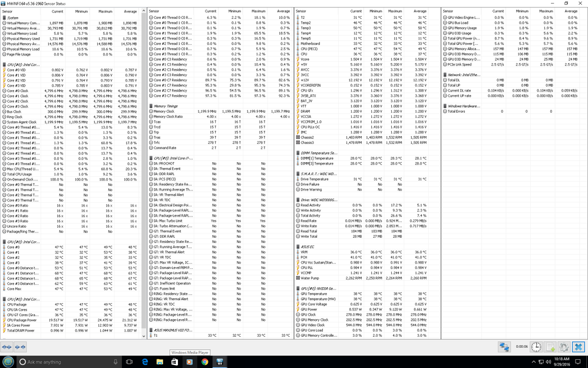Select the Page File Usage row

point(71,54)
